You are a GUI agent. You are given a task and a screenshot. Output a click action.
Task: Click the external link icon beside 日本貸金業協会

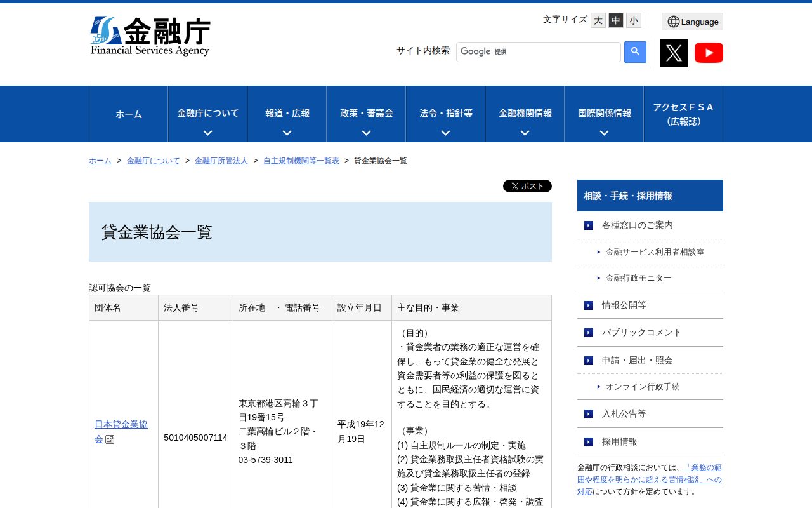pyautogui.click(x=110, y=439)
